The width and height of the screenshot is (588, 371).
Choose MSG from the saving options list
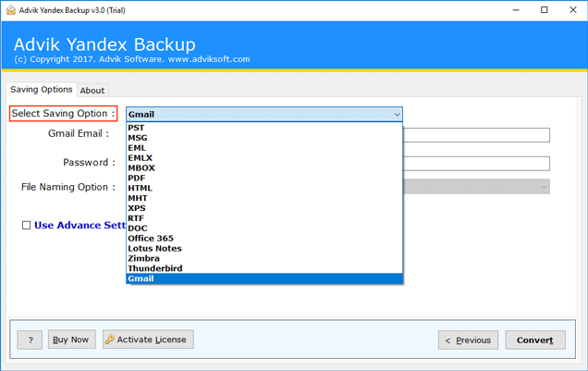264,138
